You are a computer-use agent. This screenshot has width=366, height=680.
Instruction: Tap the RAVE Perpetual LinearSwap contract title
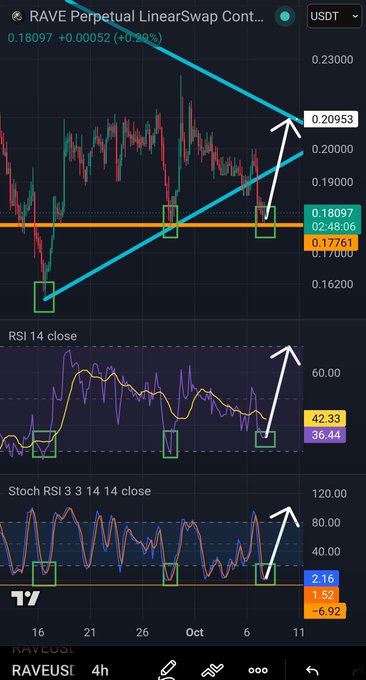(x=146, y=16)
